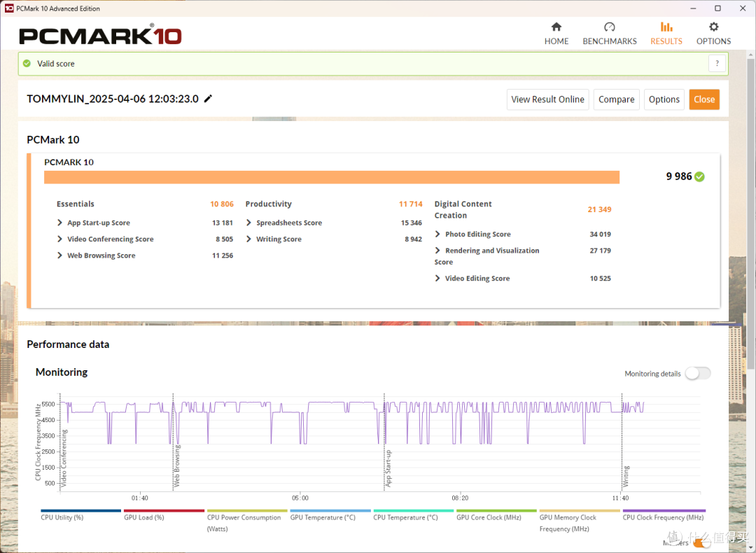Select the GPU Memory Clock Frequency legend

pyautogui.click(x=580, y=521)
